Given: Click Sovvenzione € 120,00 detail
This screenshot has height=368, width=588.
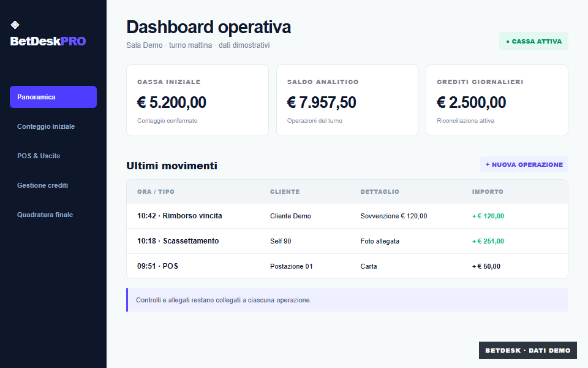Looking at the screenshot, I should (394, 216).
